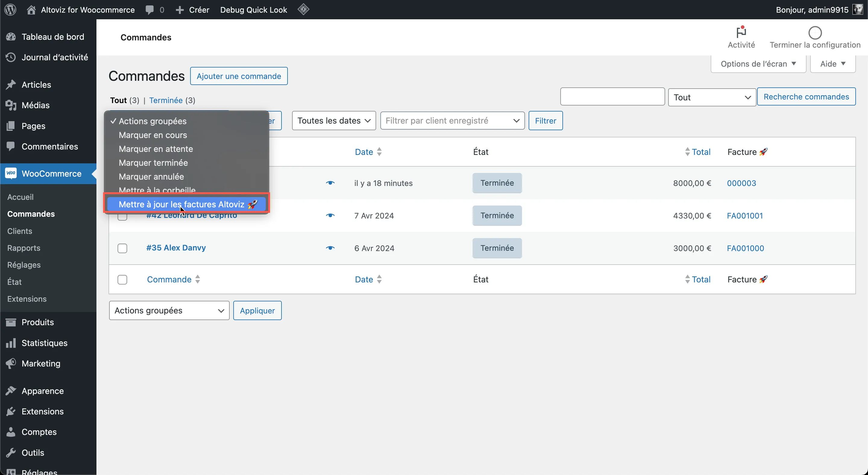
Task: Go to Tableau de bord dashboard
Action: [48, 37]
